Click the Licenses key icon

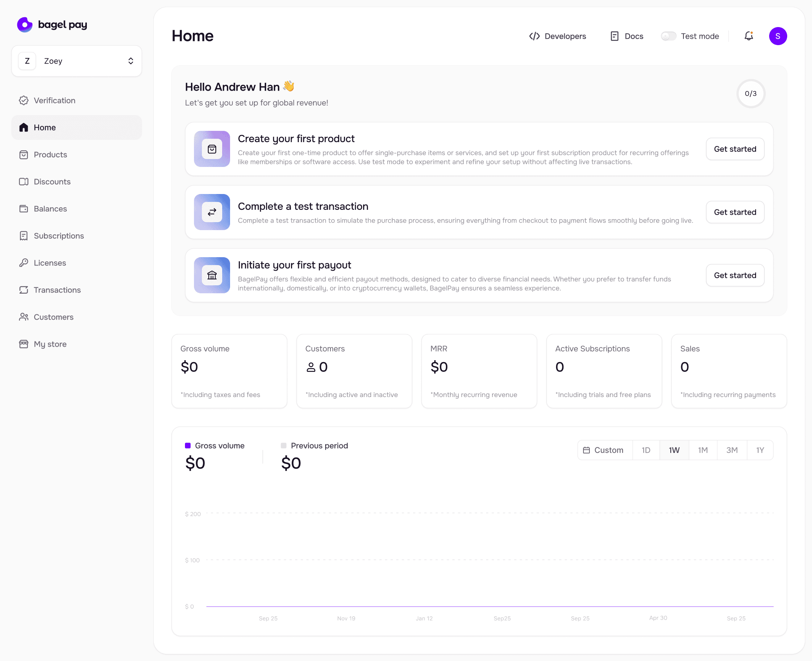pos(24,263)
